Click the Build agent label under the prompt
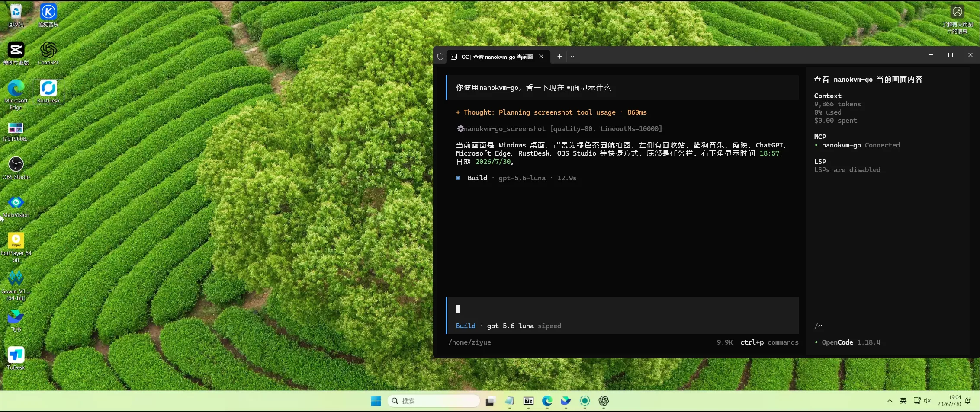 point(466,326)
